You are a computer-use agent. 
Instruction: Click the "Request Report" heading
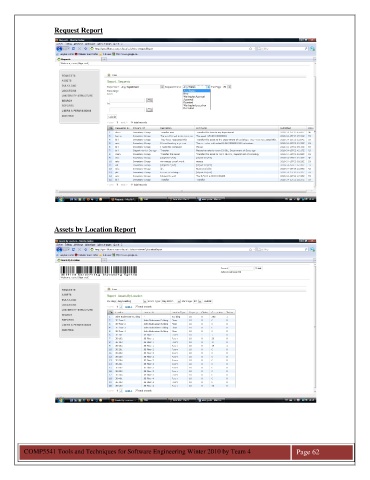(x=78, y=30)
